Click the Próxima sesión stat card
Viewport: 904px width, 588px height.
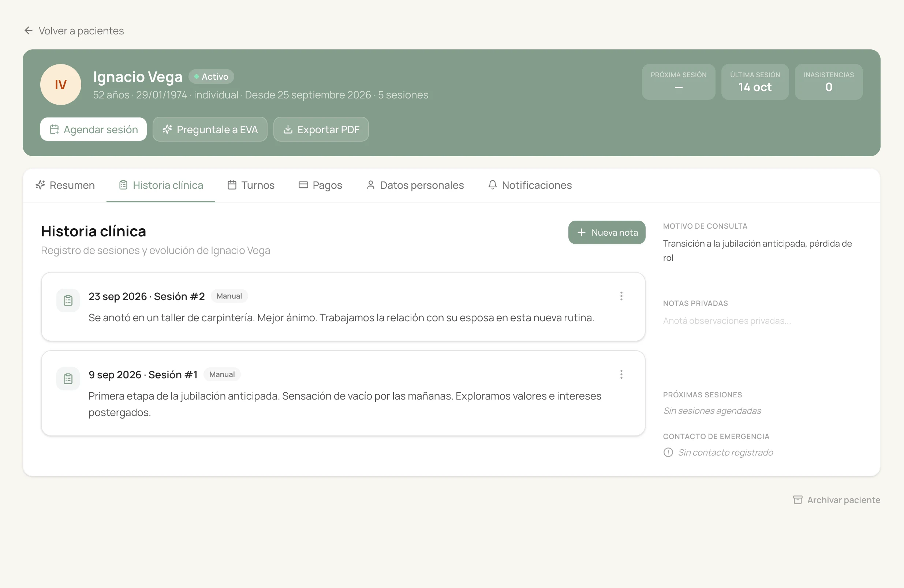pos(679,82)
